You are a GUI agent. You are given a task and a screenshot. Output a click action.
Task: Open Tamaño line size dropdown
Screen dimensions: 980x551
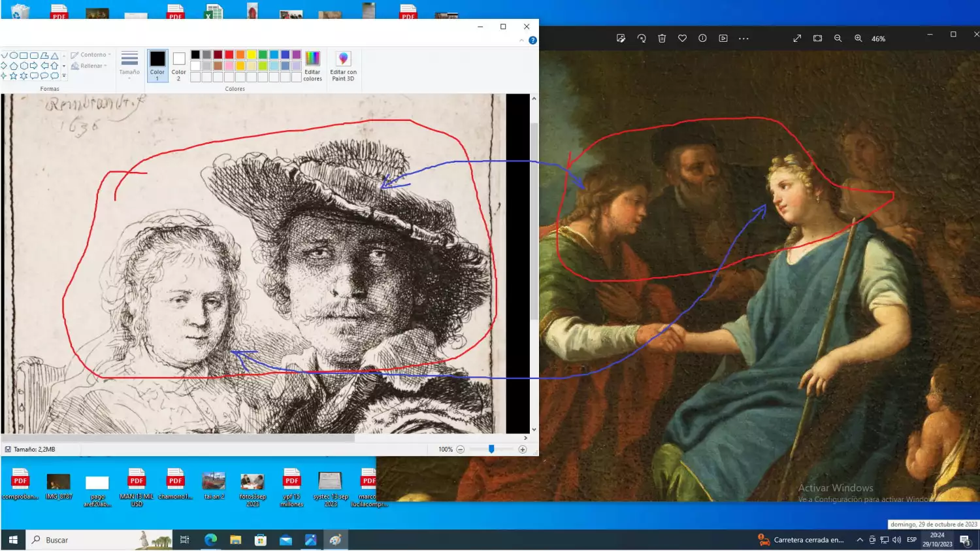[x=129, y=65]
